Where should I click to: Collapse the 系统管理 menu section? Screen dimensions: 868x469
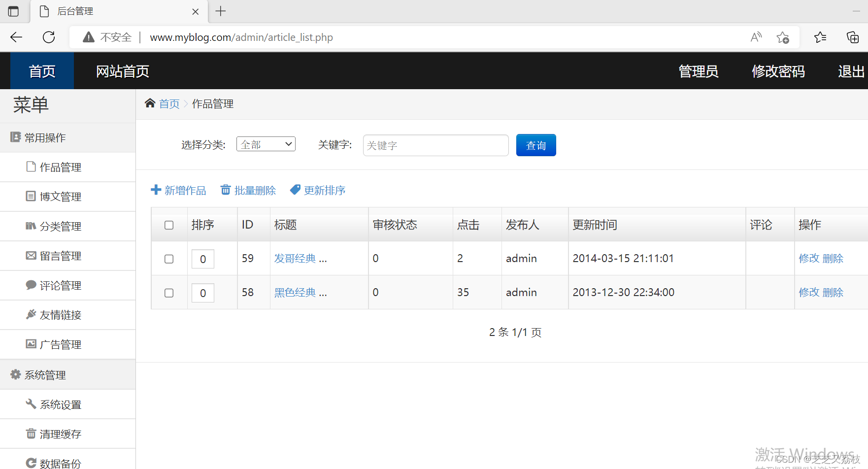pos(67,375)
